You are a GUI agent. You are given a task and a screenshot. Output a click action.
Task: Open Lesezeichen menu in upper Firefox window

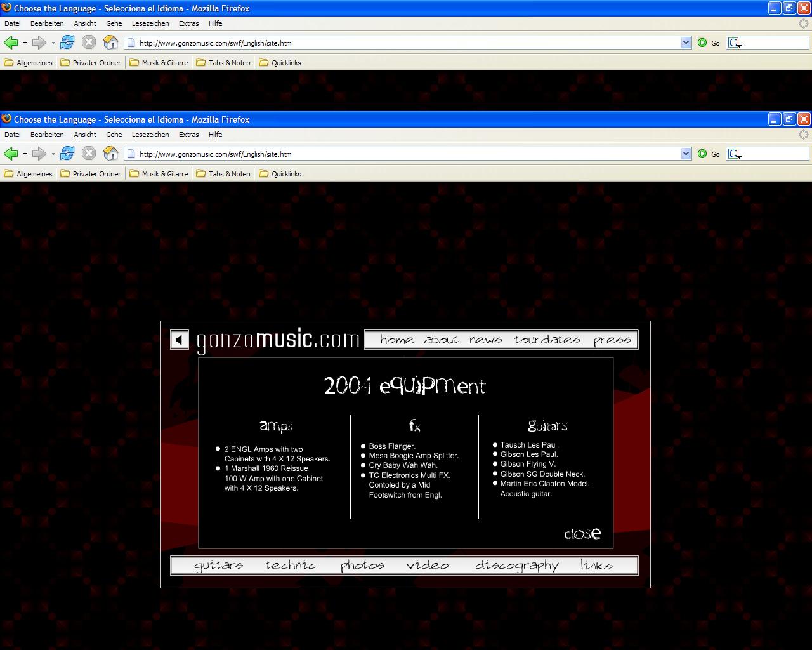coord(150,23)
